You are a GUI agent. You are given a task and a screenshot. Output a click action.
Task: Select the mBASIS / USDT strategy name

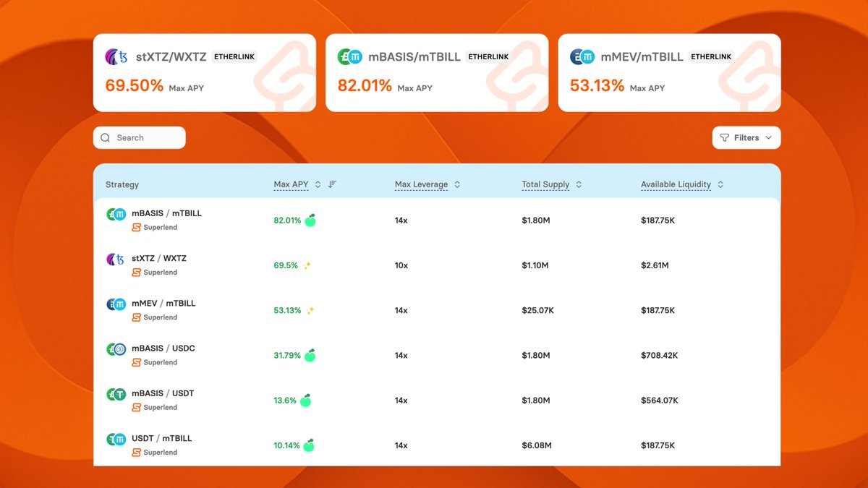click(163, 393)
